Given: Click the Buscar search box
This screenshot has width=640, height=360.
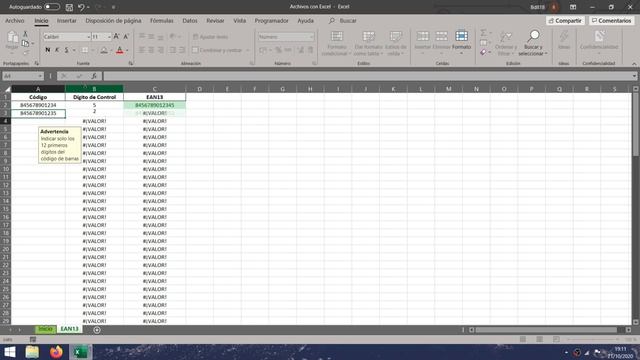Looking at the screenshot, I should pyautogui.click(x=343, y=20).
